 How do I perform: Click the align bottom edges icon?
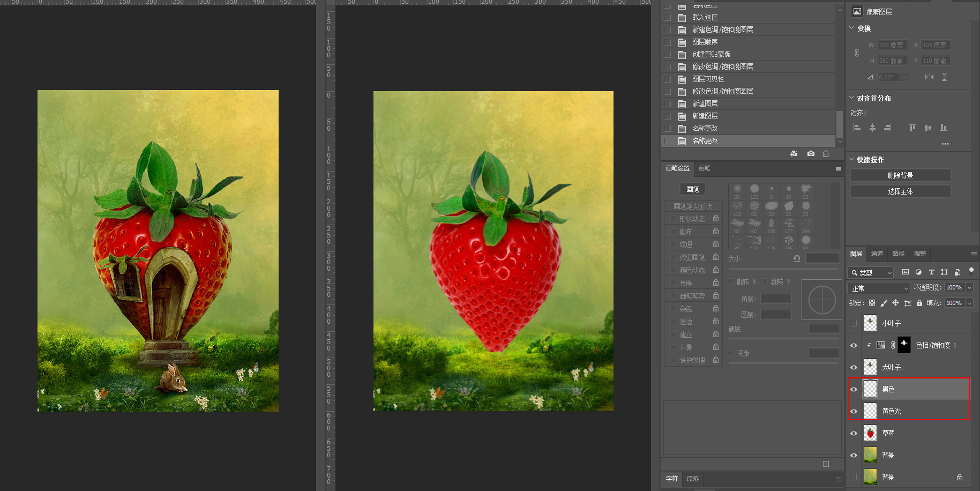click(x=944, y=128)
